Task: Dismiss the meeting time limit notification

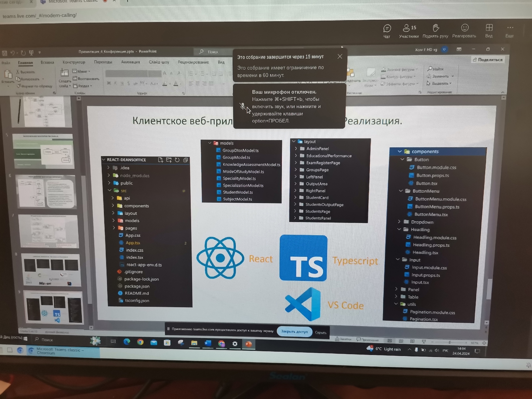Action: (340, 57)
